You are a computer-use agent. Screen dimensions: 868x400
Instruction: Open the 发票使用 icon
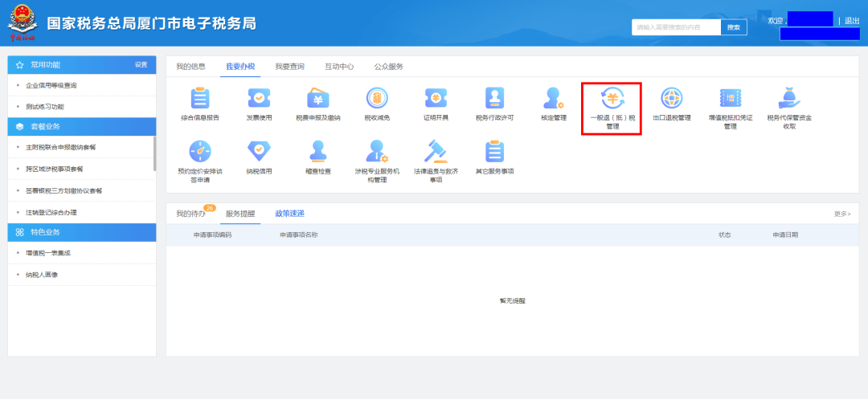[x=259, y=99]
